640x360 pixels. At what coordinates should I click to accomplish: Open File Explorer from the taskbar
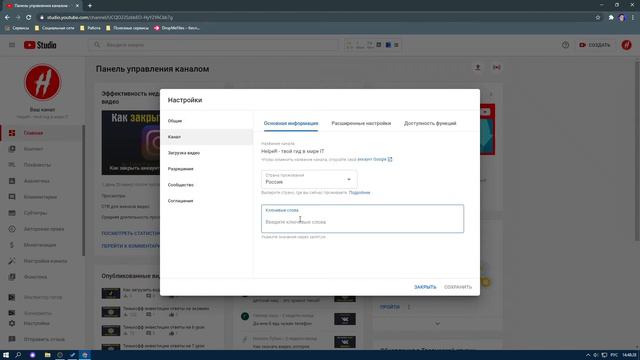(47, 355)
